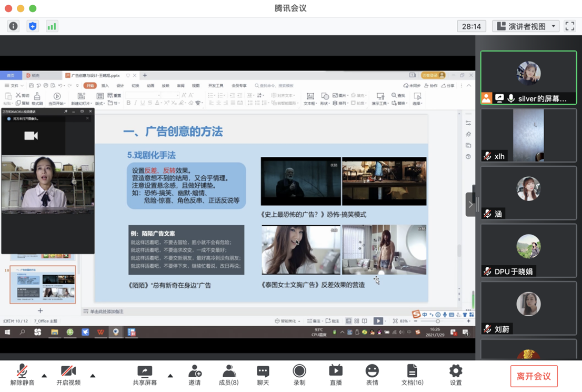Select the 开始 ribbon tab

[90, 85]
